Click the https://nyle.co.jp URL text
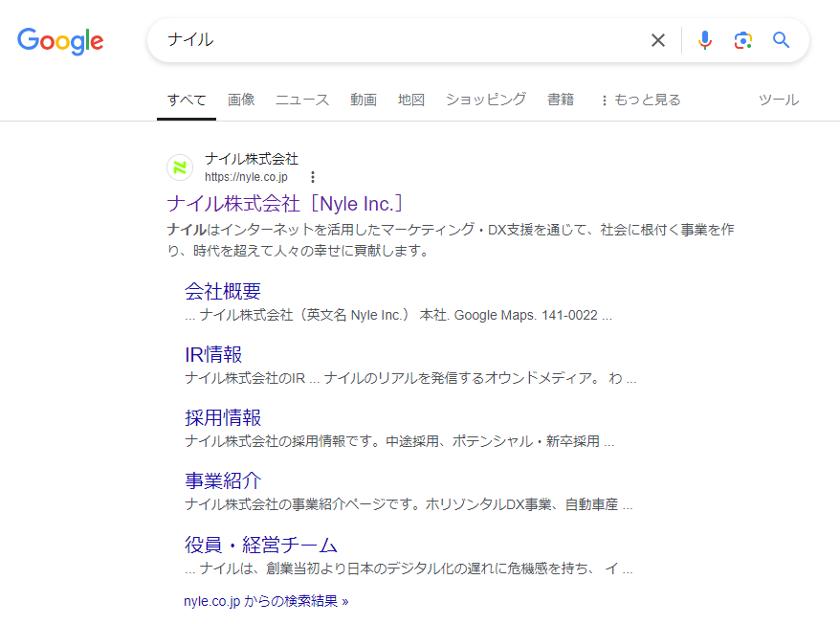Viewport: 840px width, 624px height. pos(246,177)
